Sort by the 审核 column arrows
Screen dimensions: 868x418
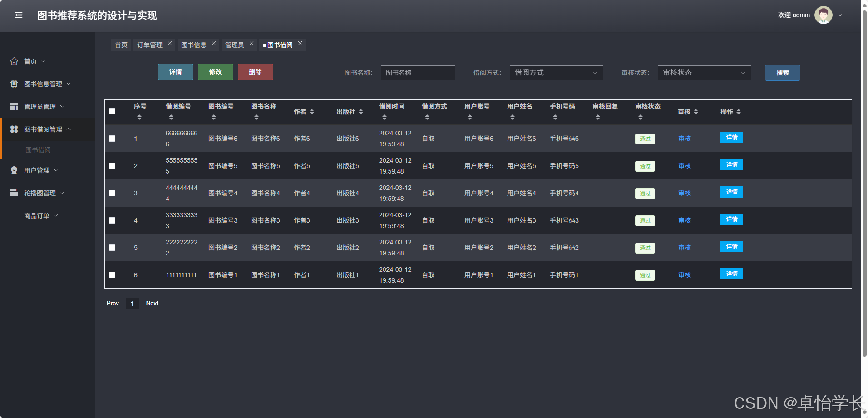[696, 112]
